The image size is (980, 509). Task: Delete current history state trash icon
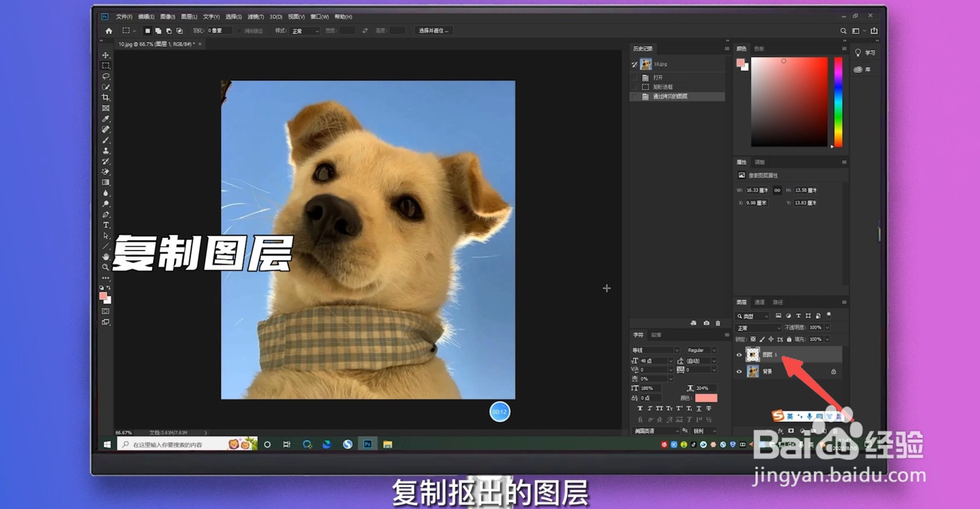click(718, 323)
